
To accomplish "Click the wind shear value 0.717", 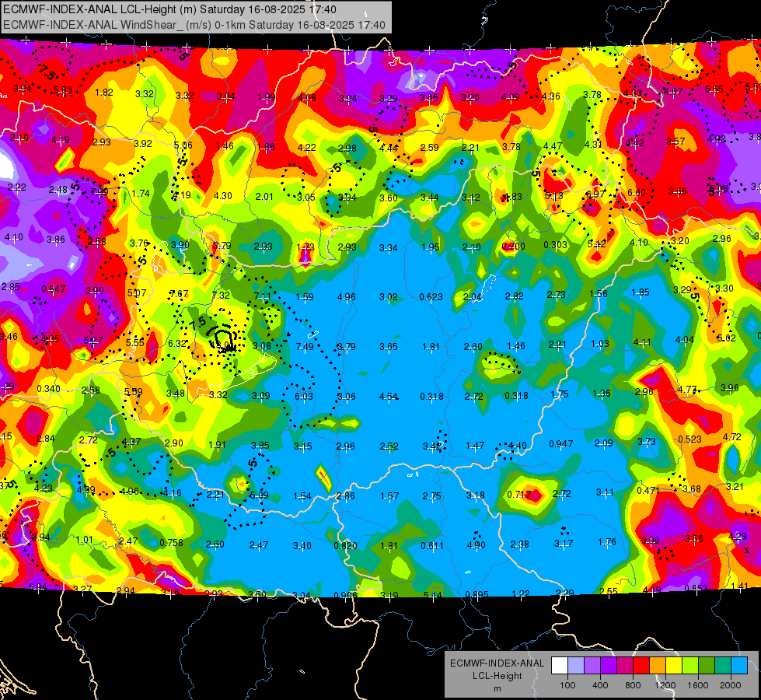I will click(518, 495).
